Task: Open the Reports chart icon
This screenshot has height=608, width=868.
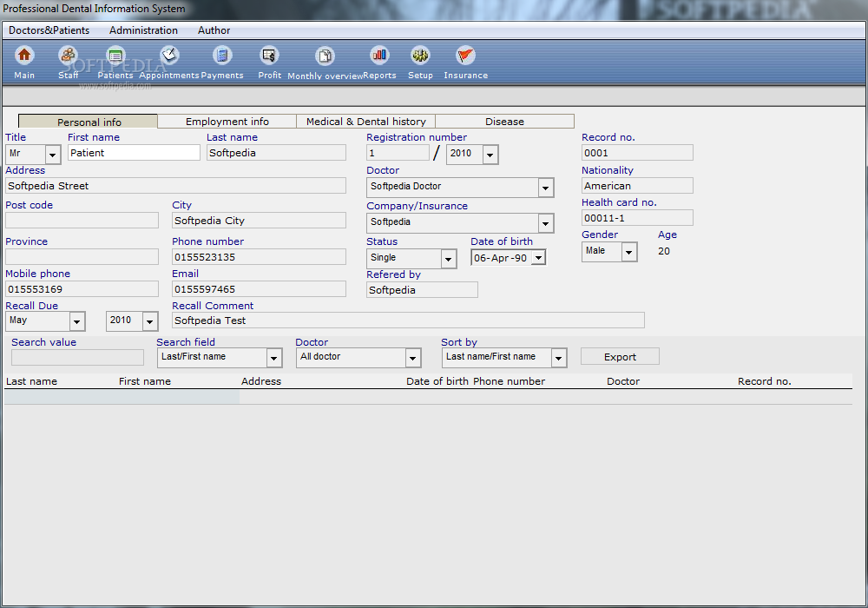Action: (379, 56)
